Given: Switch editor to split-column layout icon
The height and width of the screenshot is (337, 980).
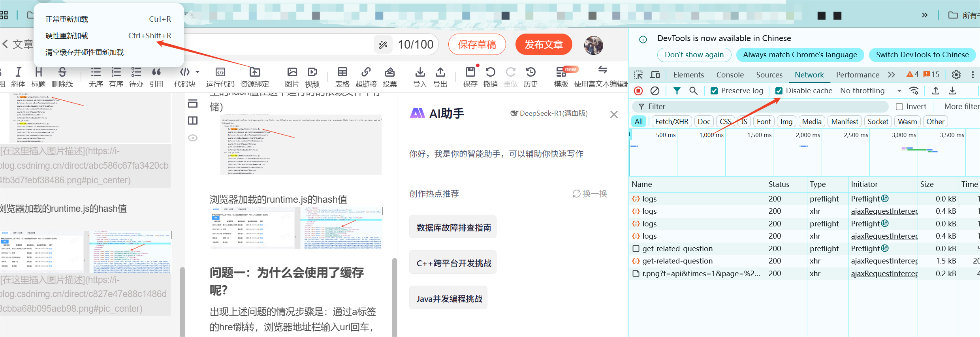Looking at the screenshot, I should [x=193, y=120].
